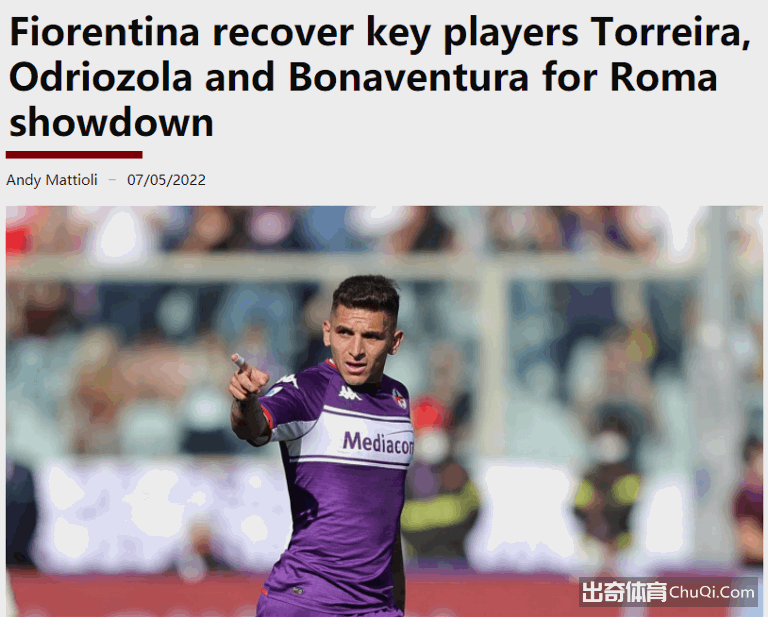This screenshot has width=768, height=617.
Task: Click Torreira in the headline
Action: pos(670,33)
